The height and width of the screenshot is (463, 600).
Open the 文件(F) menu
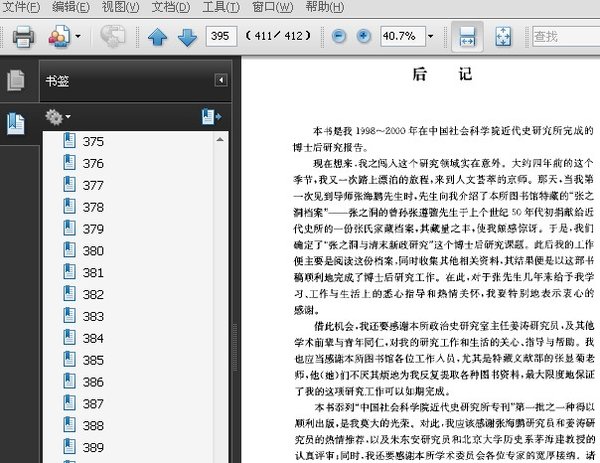[21, 7]
